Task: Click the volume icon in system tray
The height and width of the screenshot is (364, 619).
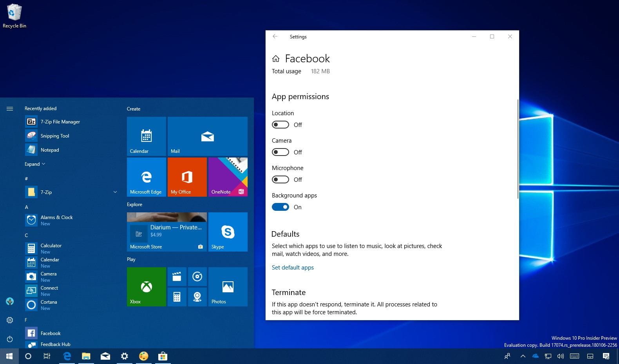Action: point(561,356)
